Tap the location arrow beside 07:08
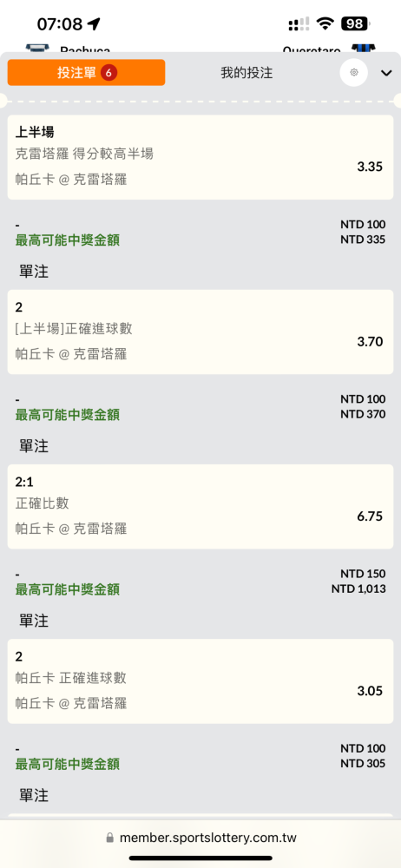 94,23
